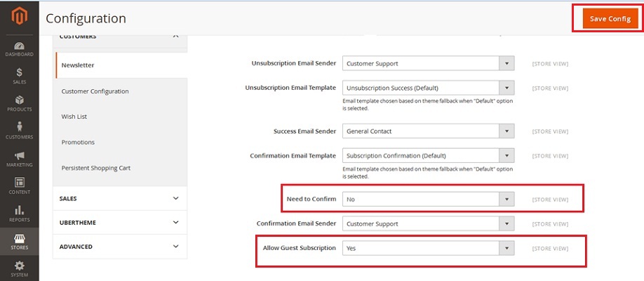Screen dimensions: 644x281
Task: Click the Unsubscription Email Template label
Action: [x=290, y=88]
